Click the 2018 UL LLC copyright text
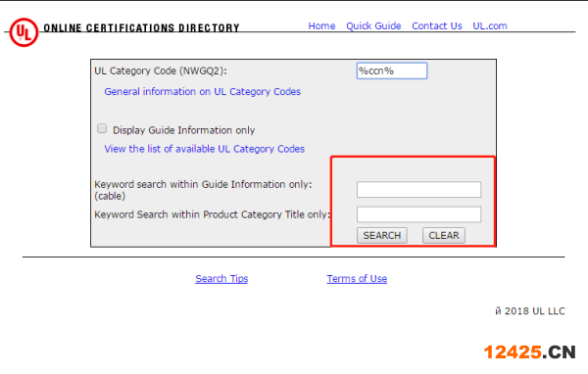Viewport: 588px width, 374px height. click(x=530, y=311)
